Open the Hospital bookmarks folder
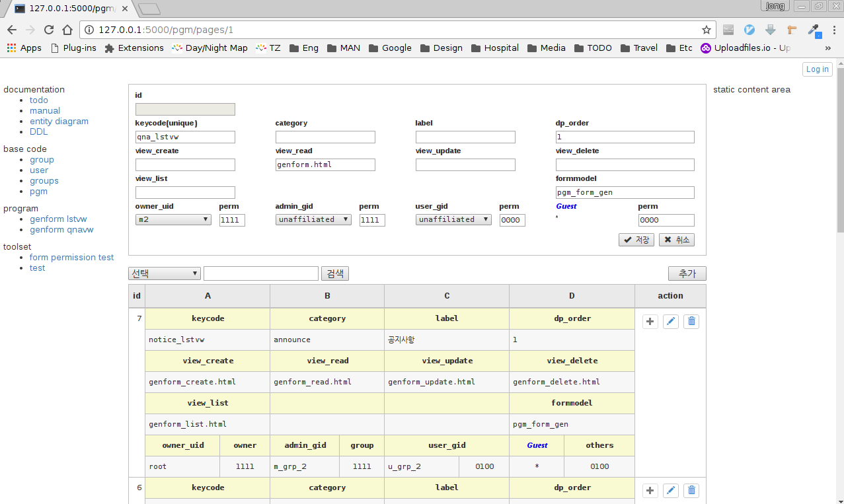Viewport: 844px width, 504px height. pyautogui.click(x=495, y=48)
